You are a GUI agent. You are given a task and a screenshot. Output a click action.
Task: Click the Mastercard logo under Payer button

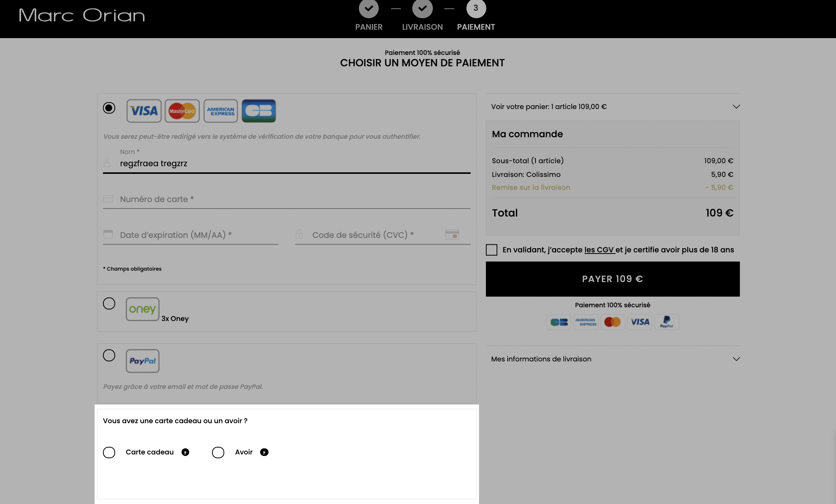click(613, 322)
